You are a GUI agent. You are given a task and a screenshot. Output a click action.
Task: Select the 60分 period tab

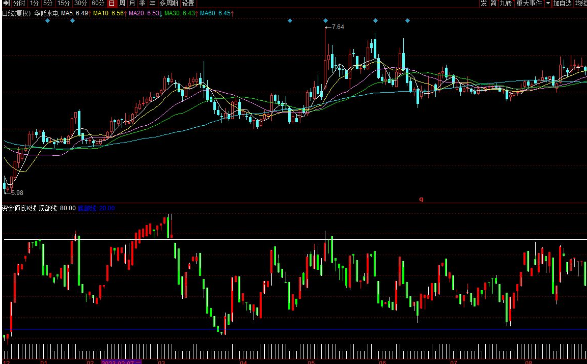[x=98, y=3]
